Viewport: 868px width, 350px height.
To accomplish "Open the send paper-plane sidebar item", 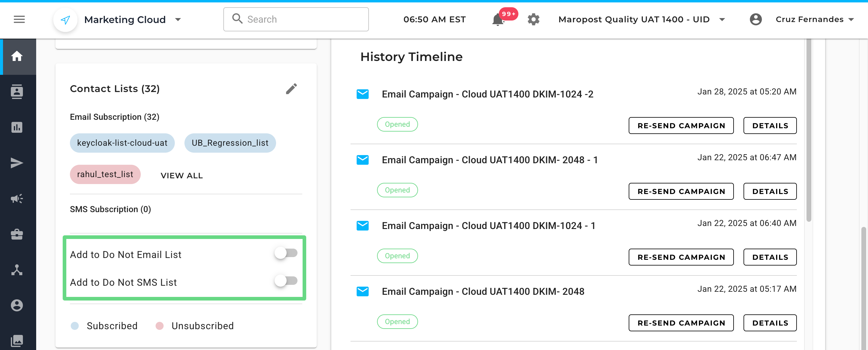I will [x=17, y=163].
